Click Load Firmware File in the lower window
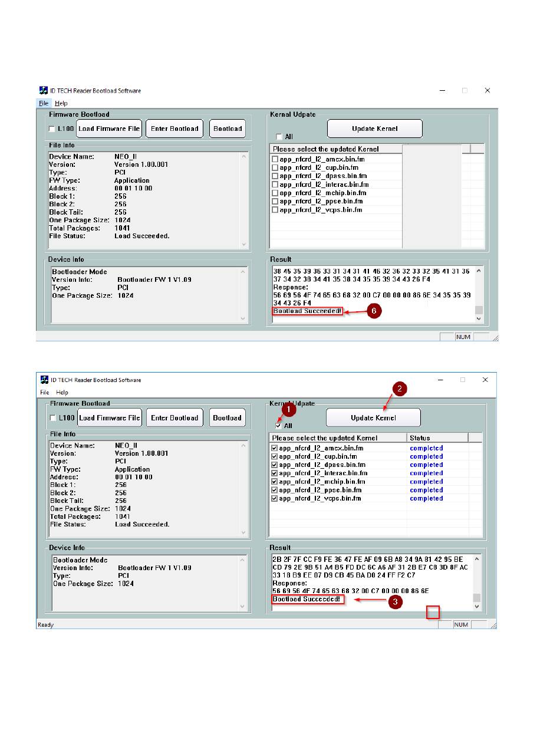The height and width of the screenshot is (747, 560). pos(110,418)
